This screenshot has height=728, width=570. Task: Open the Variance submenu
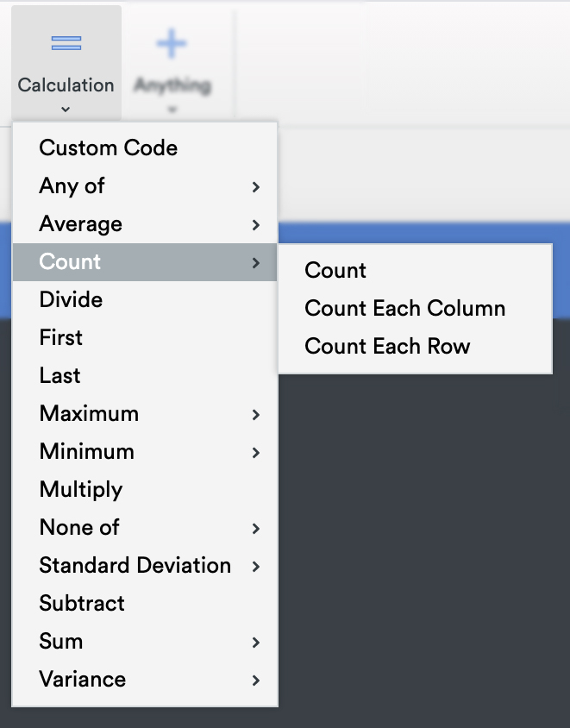pos(145,680)
